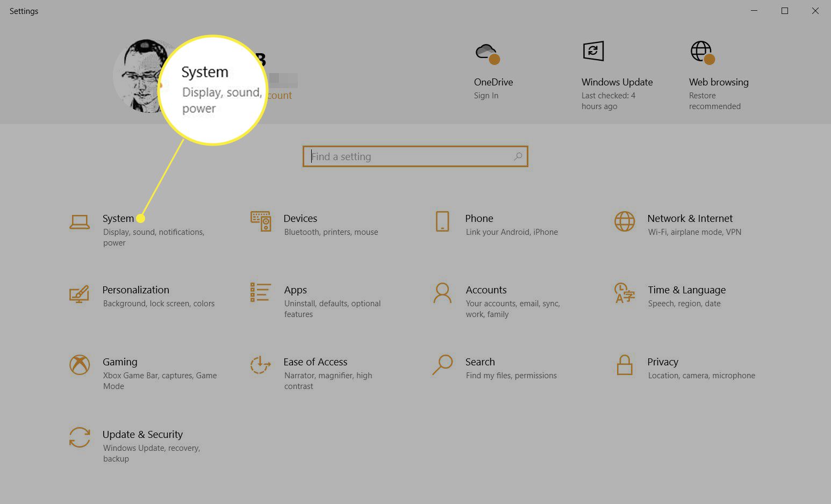
Task: Open the Apps list icon
Action: [x=260, y=292]
